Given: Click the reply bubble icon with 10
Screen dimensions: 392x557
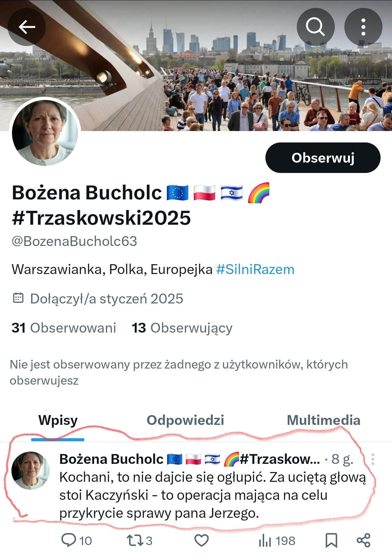Looking at the screenshot, I should click(76, 541).
